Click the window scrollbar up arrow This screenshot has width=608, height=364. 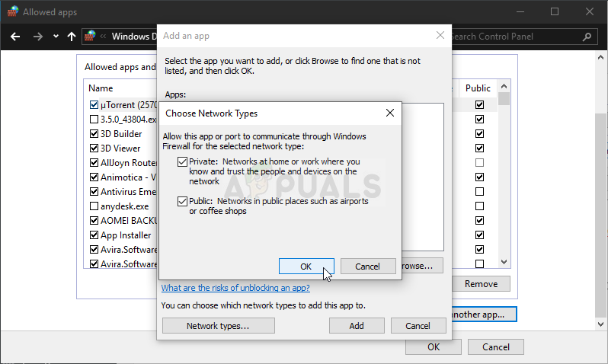click(601, 57)
